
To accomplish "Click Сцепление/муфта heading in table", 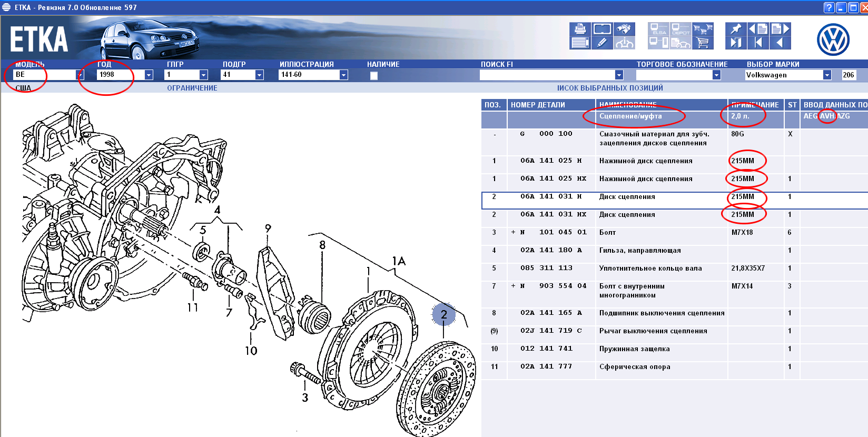I will click(630, 116).
